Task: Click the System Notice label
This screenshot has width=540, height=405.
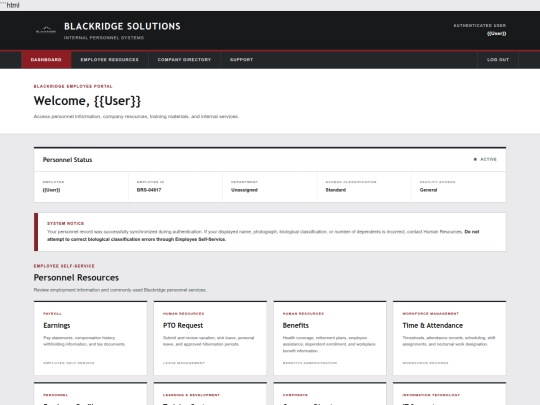Action: coord(65,224)
